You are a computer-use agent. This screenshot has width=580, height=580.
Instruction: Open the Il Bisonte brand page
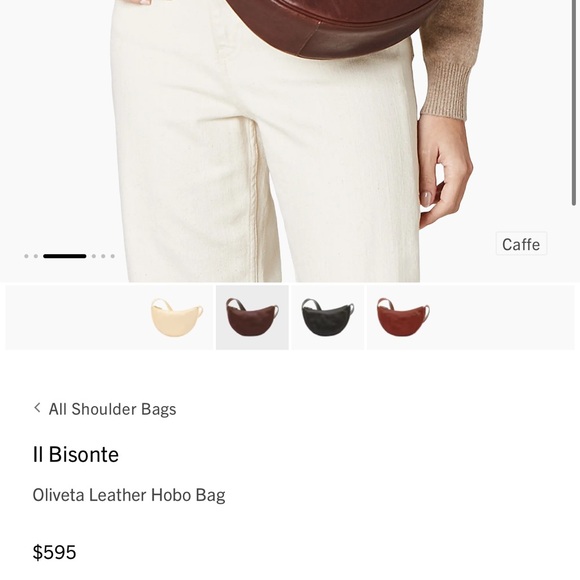tap(76, 454)
